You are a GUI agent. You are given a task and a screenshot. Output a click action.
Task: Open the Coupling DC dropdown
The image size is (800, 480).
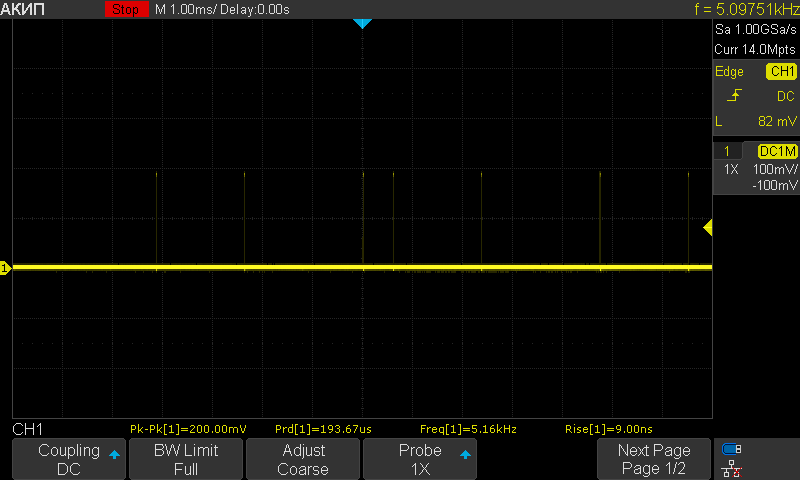click(x=69, y=459)
